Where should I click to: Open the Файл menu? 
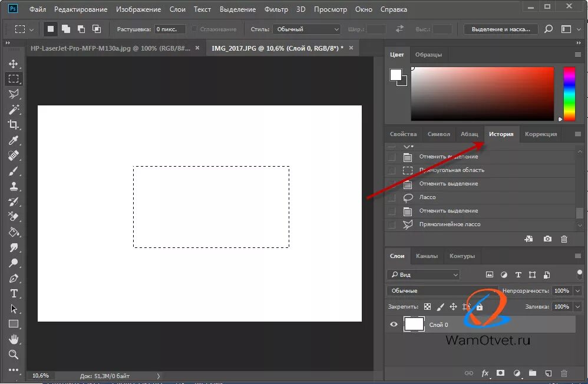coord(38,9)
